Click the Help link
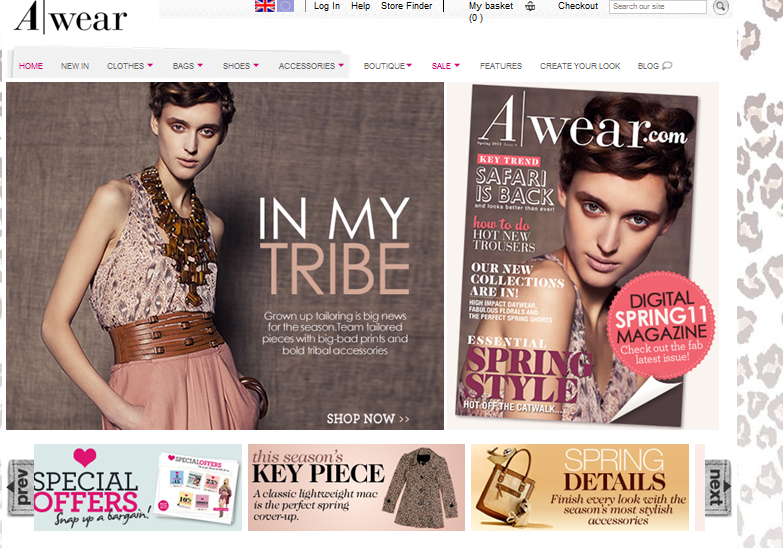783x548 pixels. pyautogui.click(x=361, y=6)
